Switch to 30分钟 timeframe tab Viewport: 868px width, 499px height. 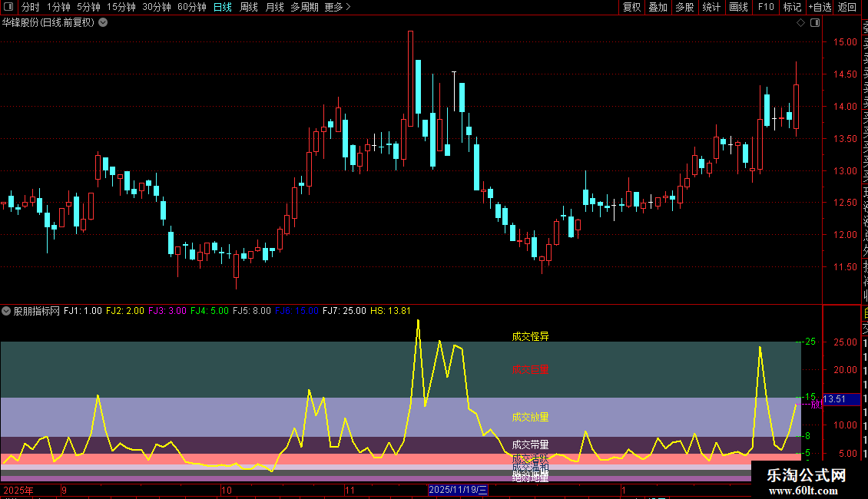pos(156,7)
